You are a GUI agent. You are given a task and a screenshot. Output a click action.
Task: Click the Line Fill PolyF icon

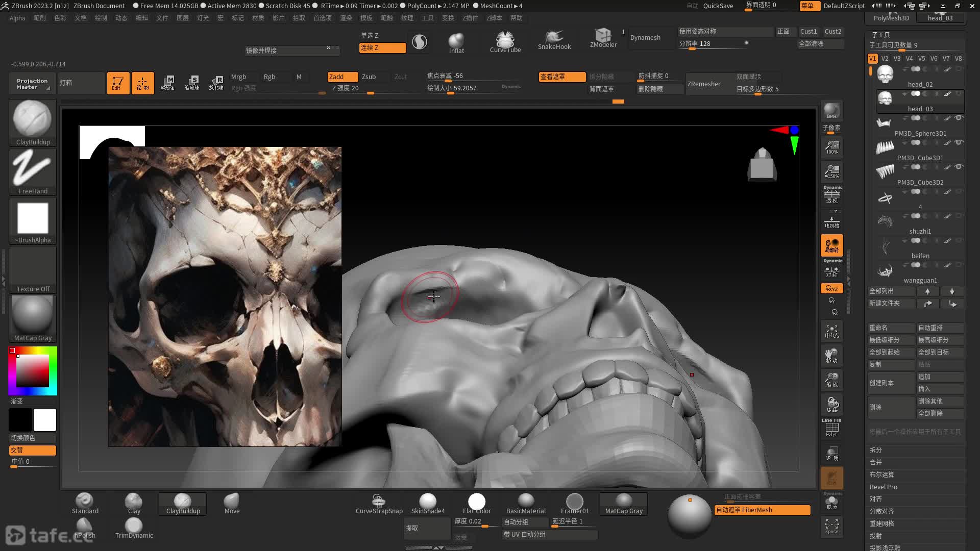point(831,428)
